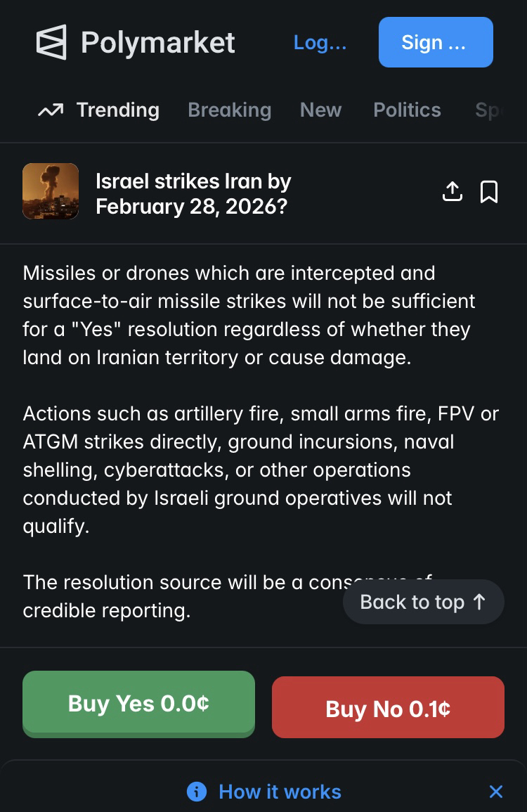The height and width of the screenshot is (812, 527).
Task: Bookmark this market
Action: pyautogui.click(x=489, y=191)
